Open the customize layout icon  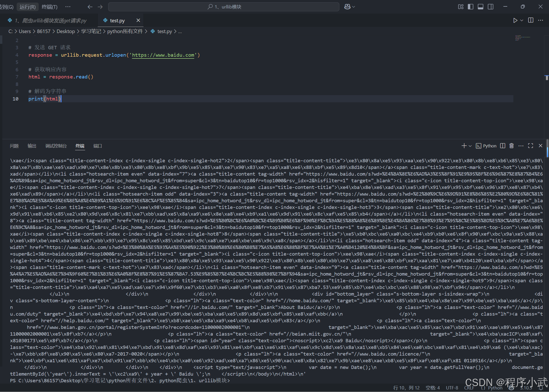(461, 7)
